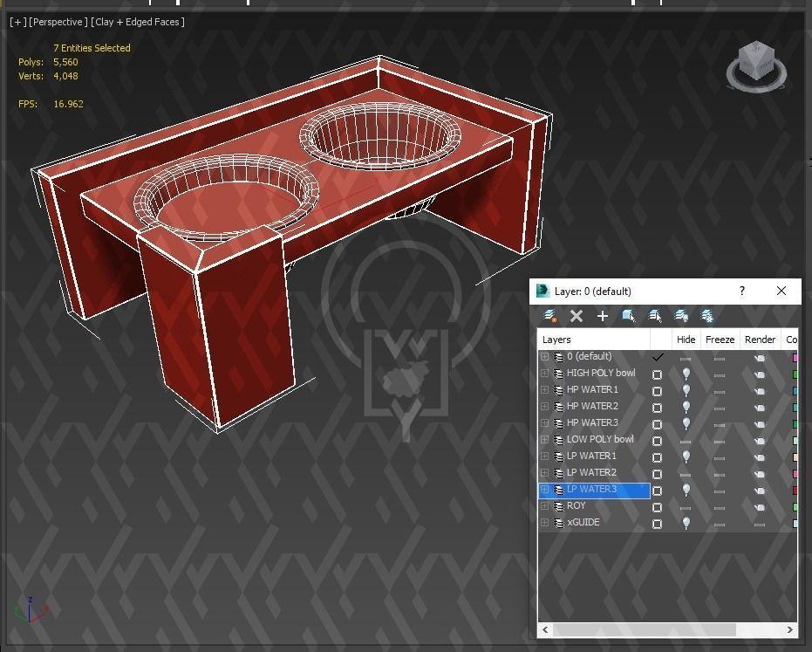Delete highlighted empty layers with X icon
Viewport: 812px width, 652px height.
tap(576, 316)
